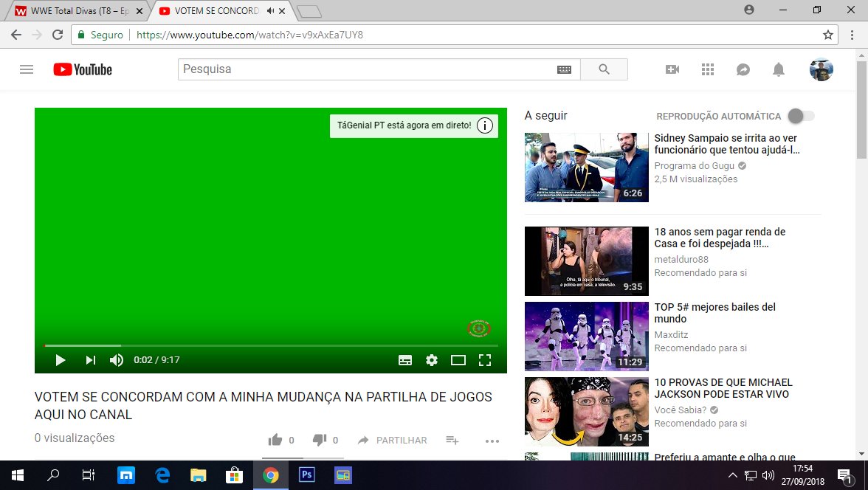Open the upload video camera icon
The image size is (868, 490).
(x=672, y=69)
